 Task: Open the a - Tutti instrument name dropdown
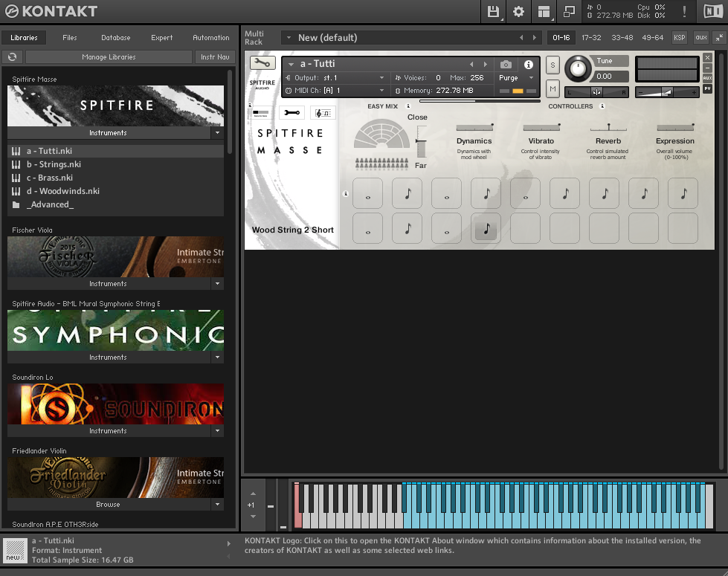(291, 65)
